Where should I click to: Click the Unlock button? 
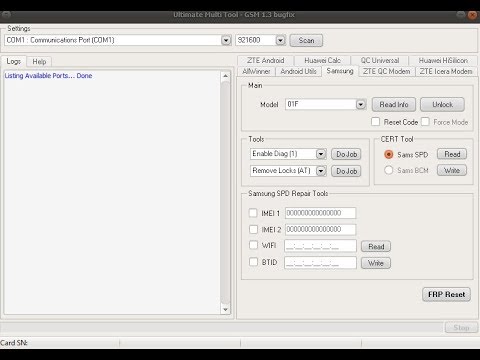[x=442, y=104]
